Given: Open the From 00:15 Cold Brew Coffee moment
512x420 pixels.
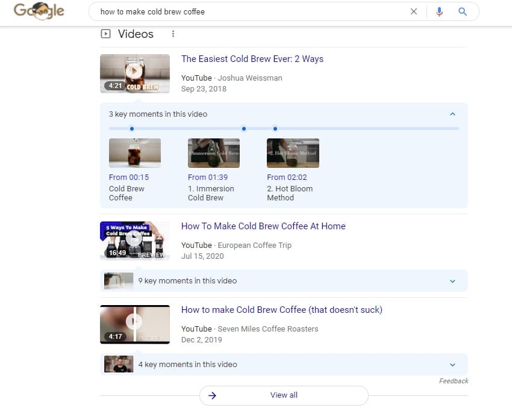Looking at the screenshot, I should tap(134, 153).
